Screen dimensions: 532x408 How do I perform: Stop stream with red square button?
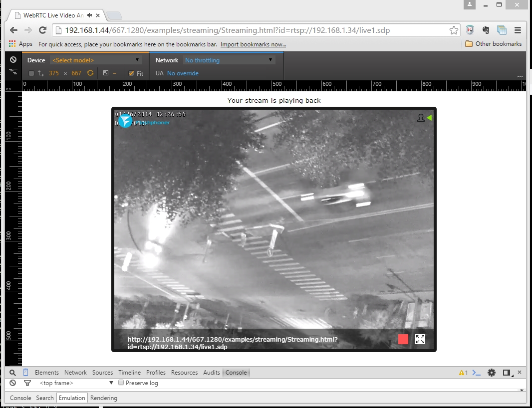click(x=403, y=339)
